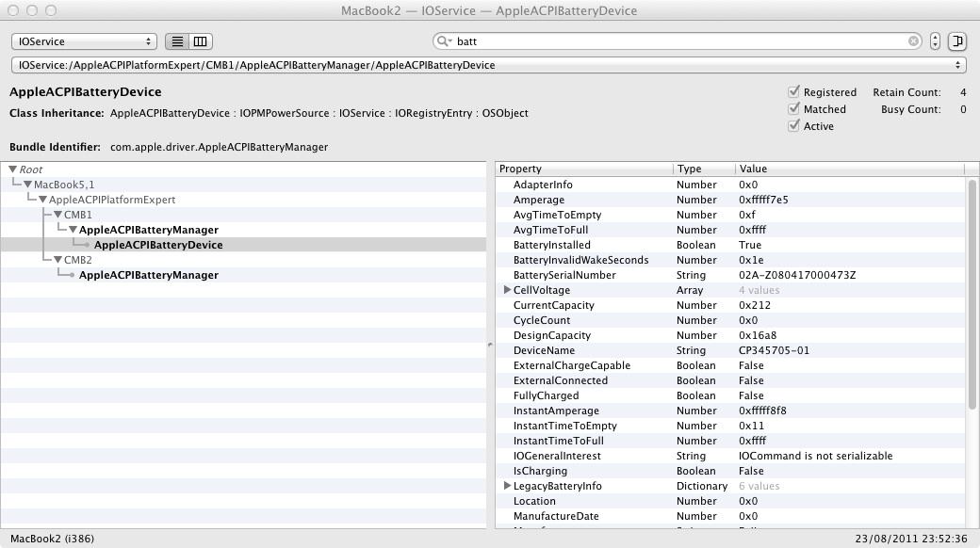Toggle the Active checkbox
This screenshot has height=548, width=980.
794,126
